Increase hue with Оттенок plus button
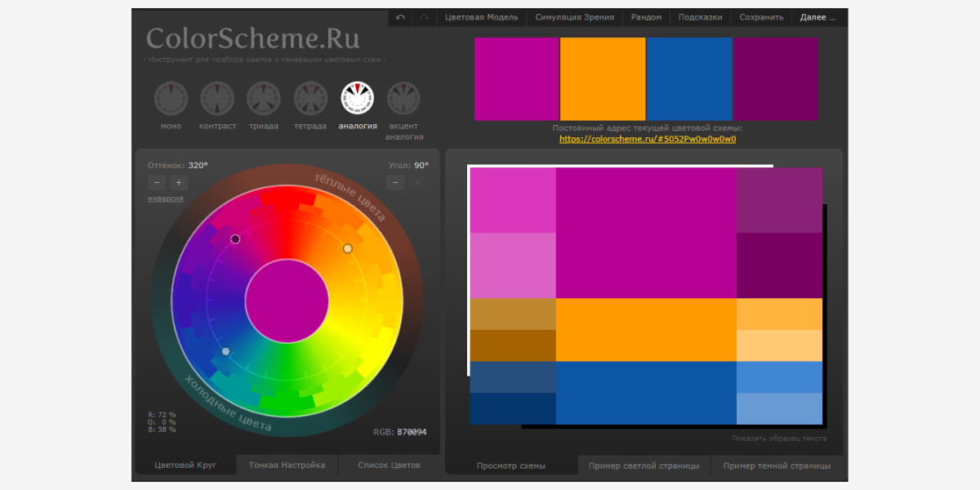 178,183
